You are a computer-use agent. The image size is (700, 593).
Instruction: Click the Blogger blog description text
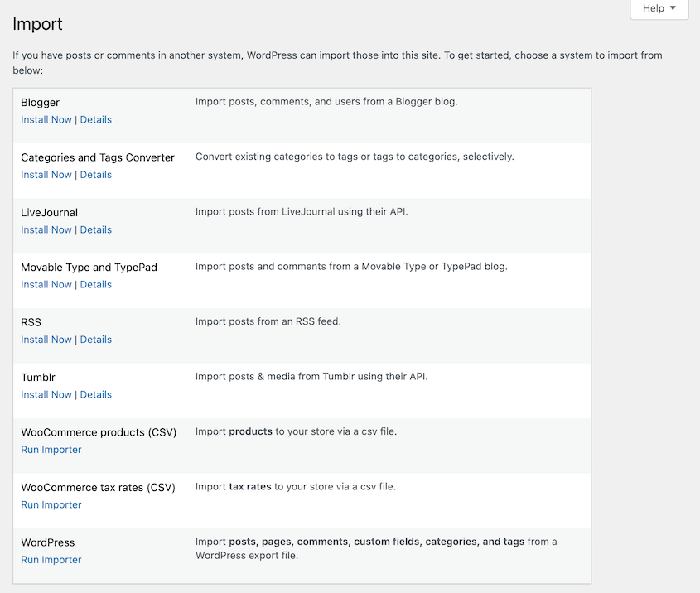pos(326,102)
